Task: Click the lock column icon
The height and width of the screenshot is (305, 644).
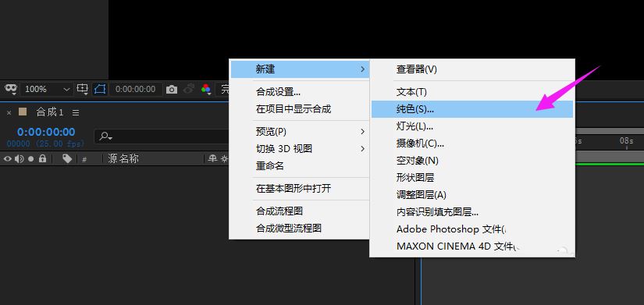Action: (x=42, y=158)
